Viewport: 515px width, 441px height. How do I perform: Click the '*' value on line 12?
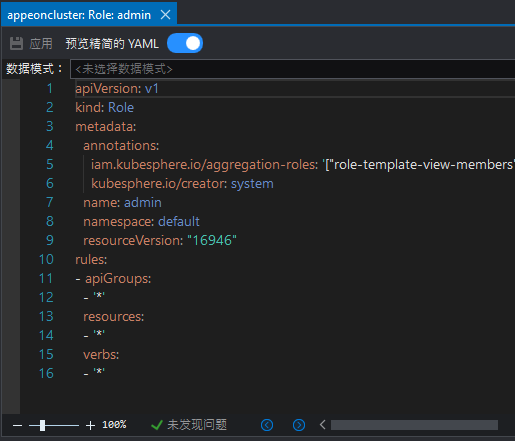tap(99, 296)
